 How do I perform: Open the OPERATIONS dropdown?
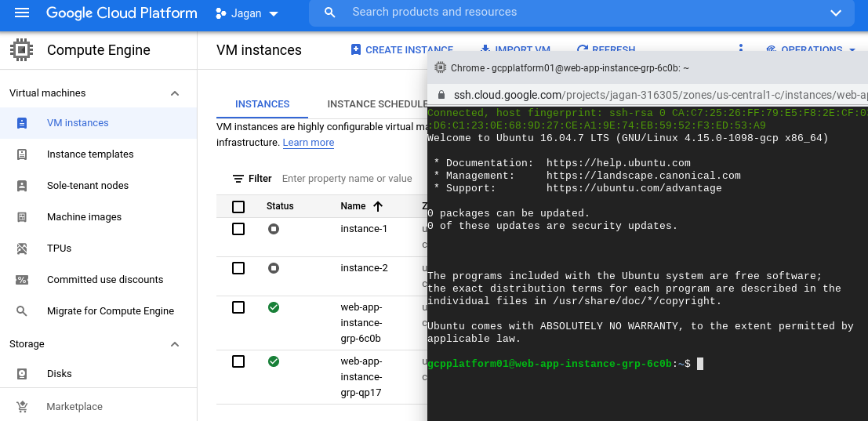pyautogui.click(x=812, y=50)
